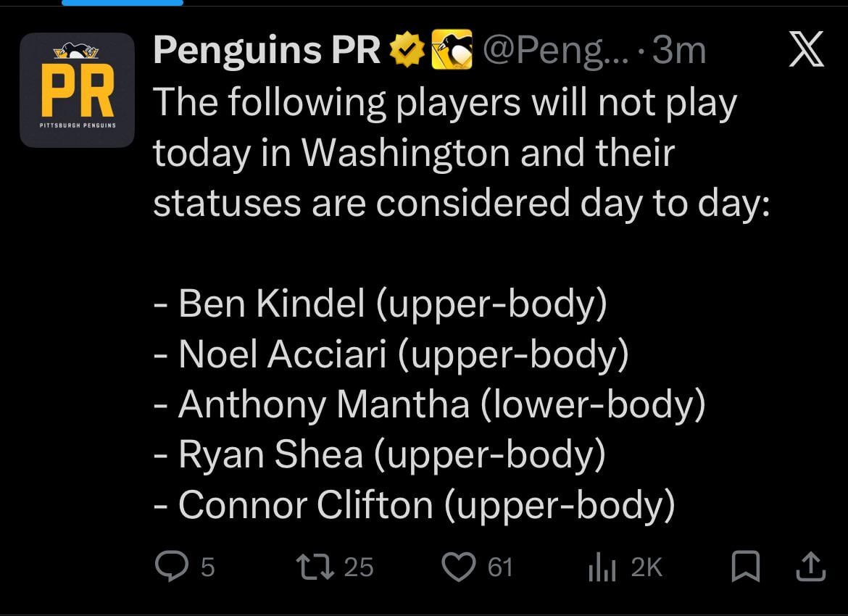Click the gold verified checkmark badge
The image size is (848, 616).
coord(408,50)
